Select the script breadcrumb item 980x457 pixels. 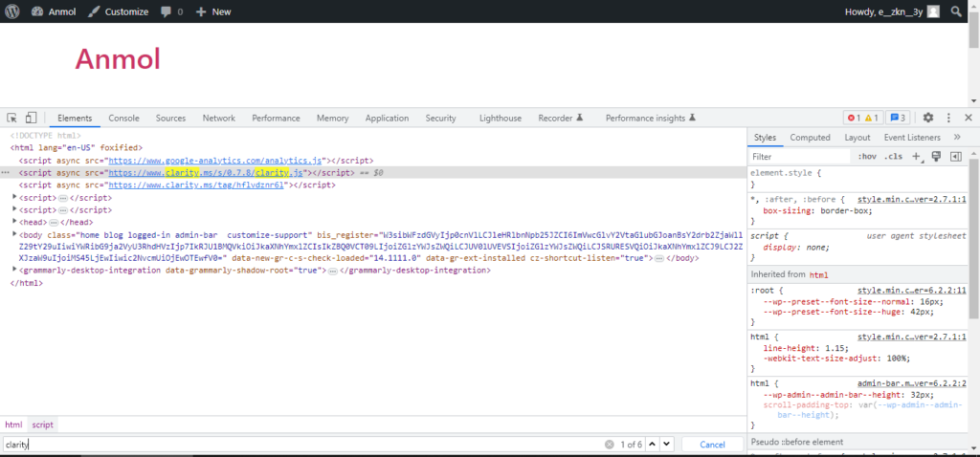pos(42,424)
